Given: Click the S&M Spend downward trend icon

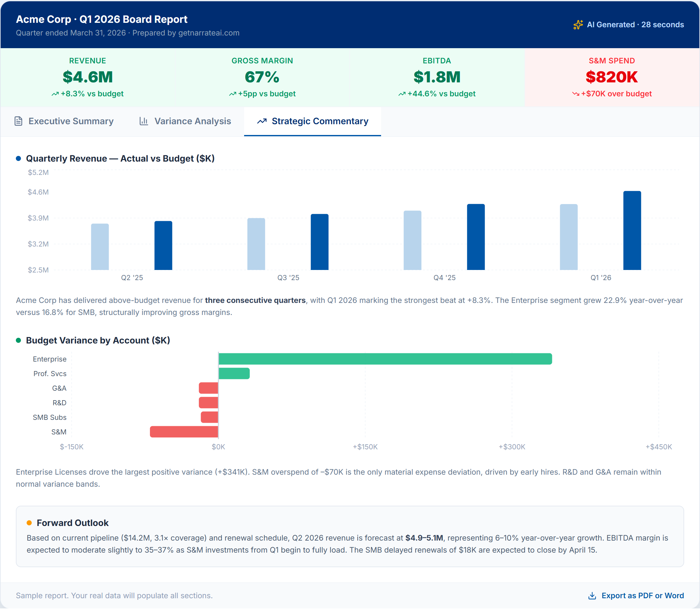Looking at the screenshot, I should click(x=576, y=94).
